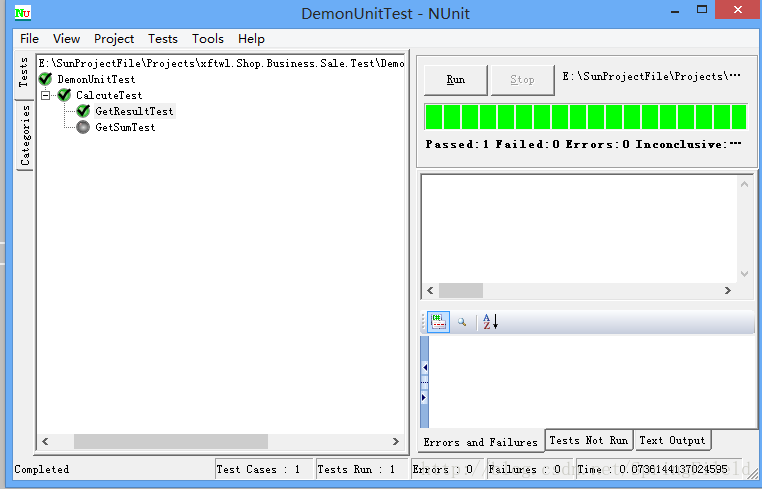Click the project path above the tree
The height and width of the screenshot is (489, 762).
tap(221, 63)
